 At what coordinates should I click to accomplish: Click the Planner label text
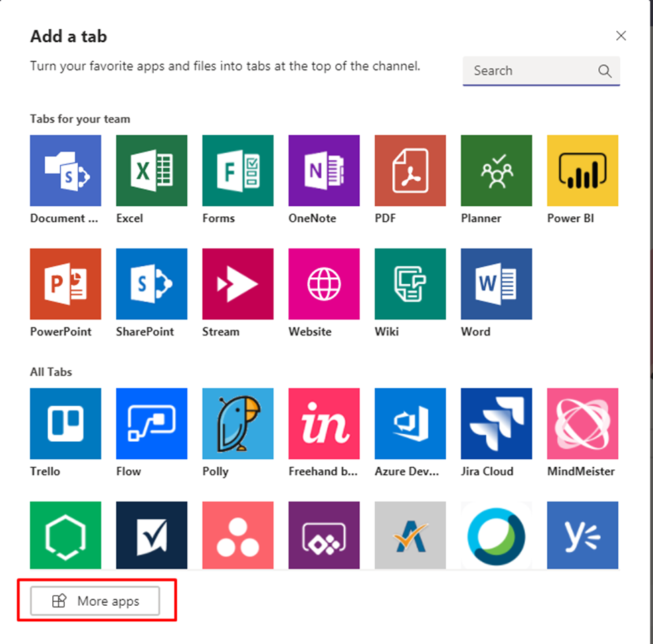click(481, 218)
